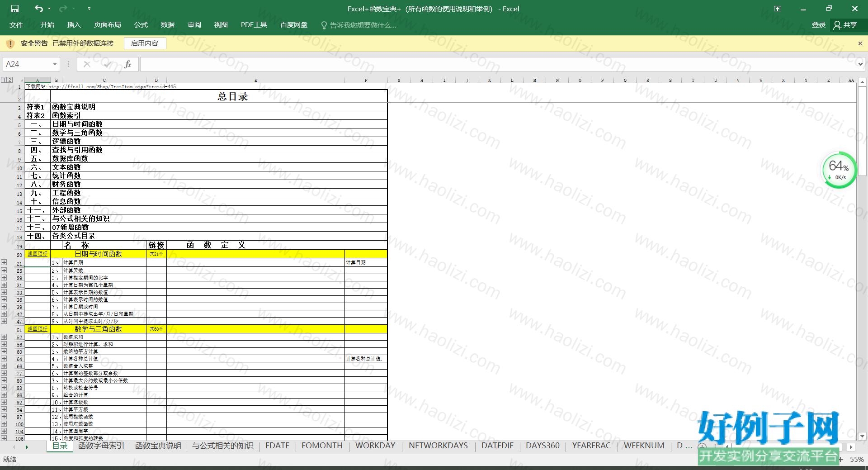Expand the outline group at row 21

pyautogui.click(x=4, y=262)
